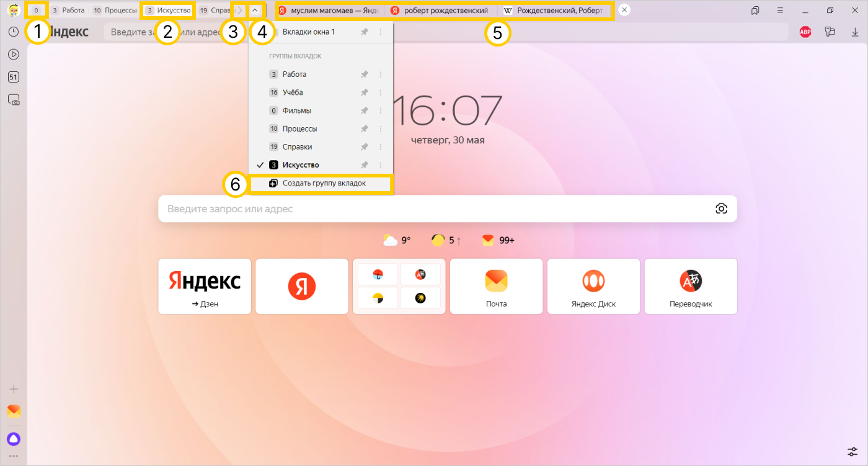Toggle the pin for Процессы group
Screen dimensions: 868x466
tap(365, 129)
